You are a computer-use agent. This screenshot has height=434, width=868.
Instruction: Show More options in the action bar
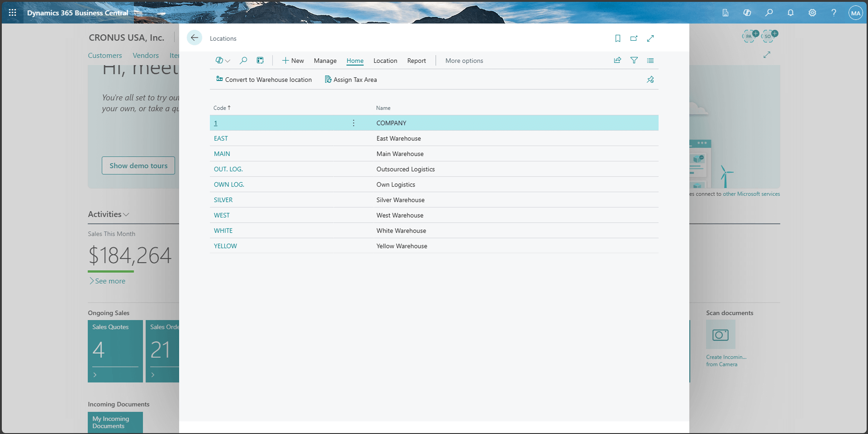click(x=464, y=61)
